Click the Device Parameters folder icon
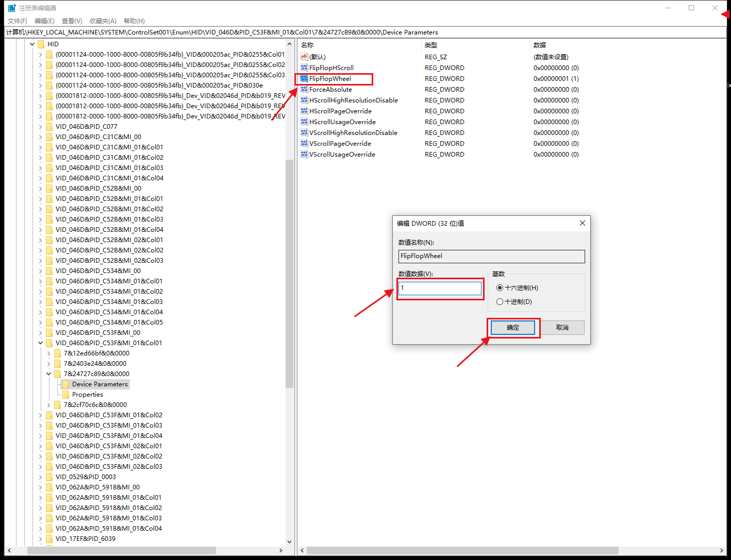Viewport: 731px width, 560px height. click(x=65, y=384)
